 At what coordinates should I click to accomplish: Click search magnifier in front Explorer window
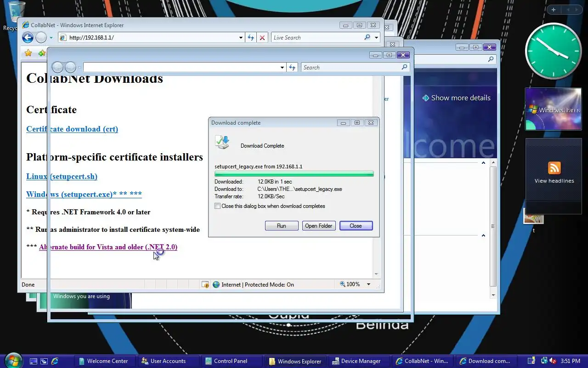(x=404, y=67)
